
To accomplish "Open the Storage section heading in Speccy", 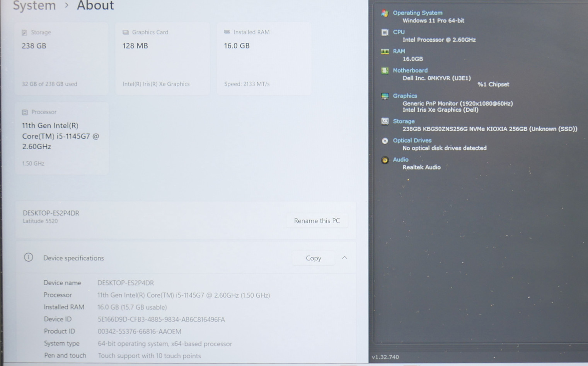I will click(x=404, y=121).
